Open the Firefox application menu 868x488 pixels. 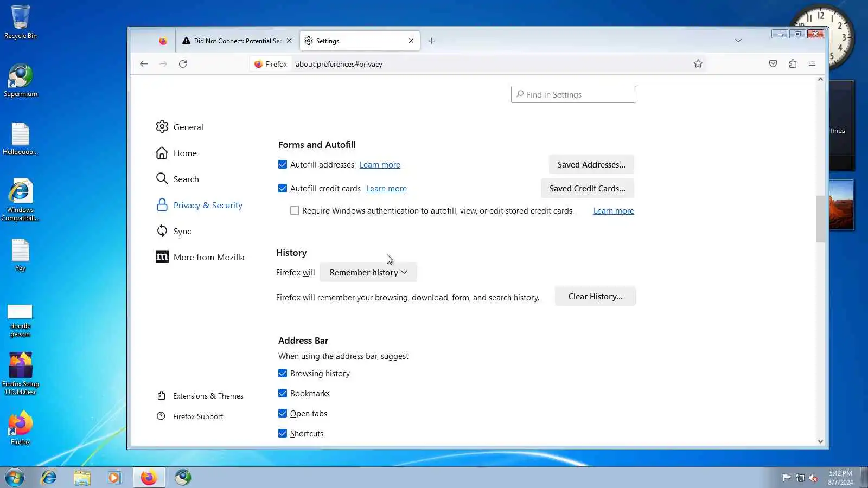click(x=812, y=64)
